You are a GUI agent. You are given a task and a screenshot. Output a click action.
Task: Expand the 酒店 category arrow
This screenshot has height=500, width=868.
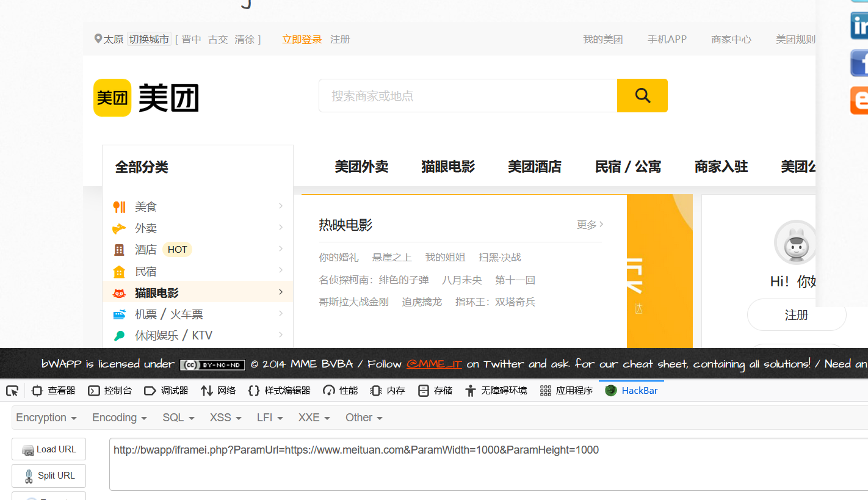(281, 248)
